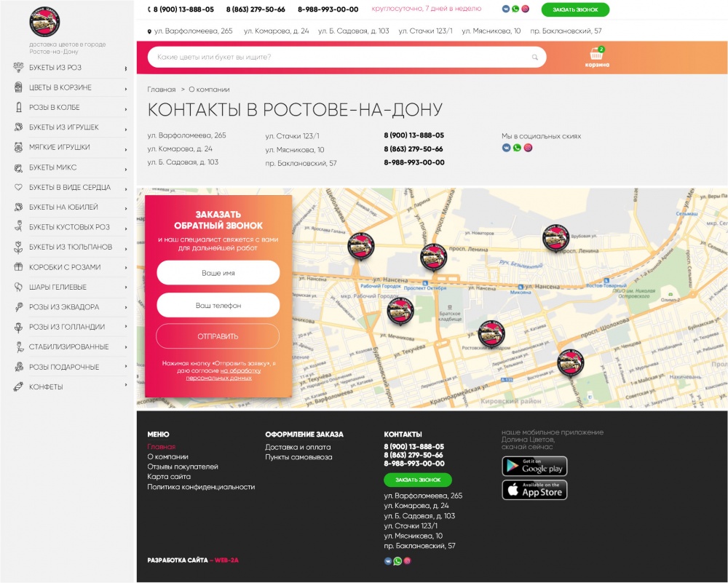Open Розы из Эквадора sidebar category
The image size is (728, 583).
(x=64, y=307)
